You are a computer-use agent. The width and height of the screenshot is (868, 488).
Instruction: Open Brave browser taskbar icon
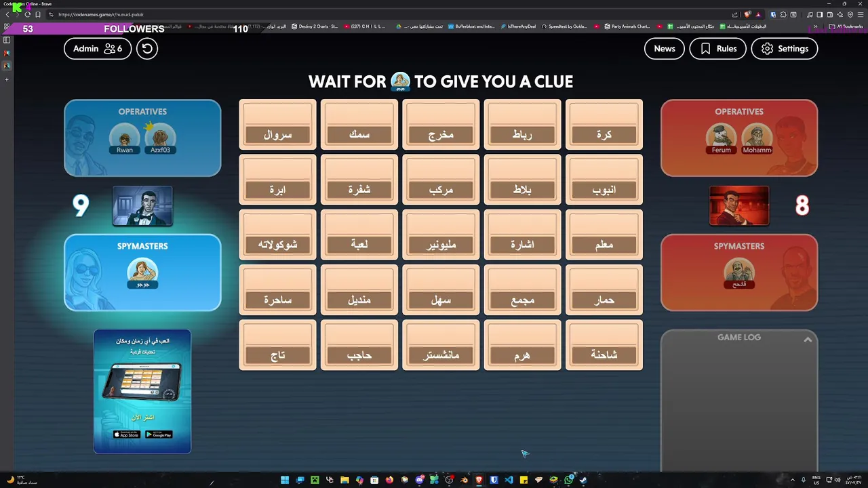[x=479, y=480]
